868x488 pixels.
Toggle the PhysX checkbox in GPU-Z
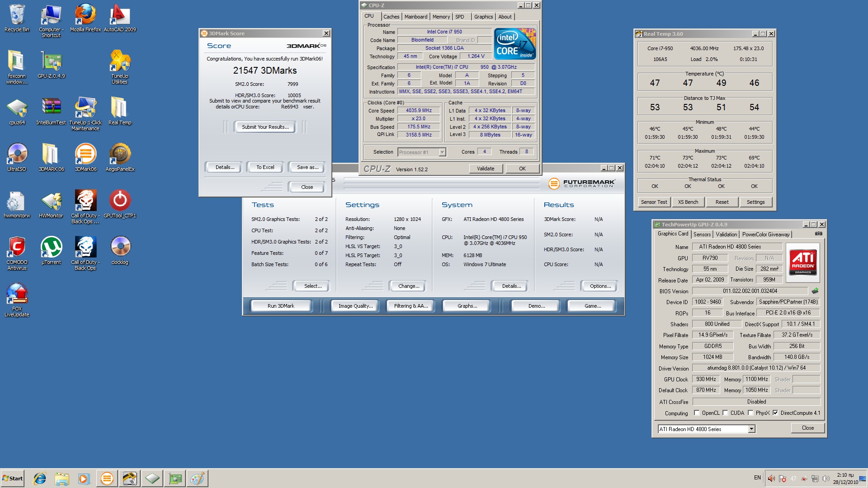(x=750, y=413)
